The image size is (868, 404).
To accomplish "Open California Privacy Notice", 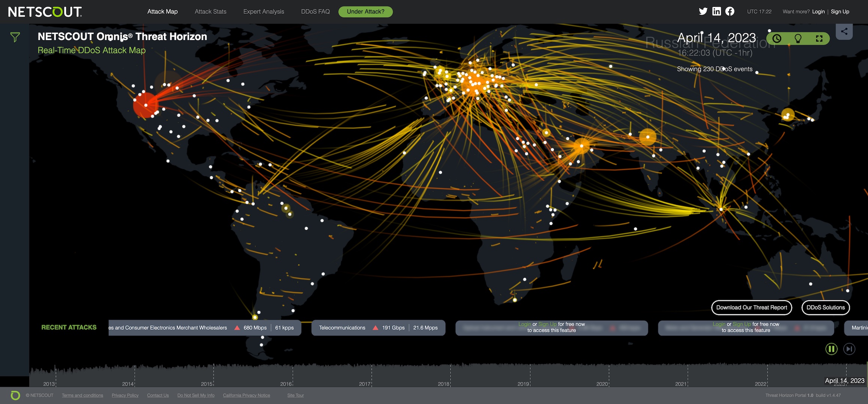I will [x=246, y=395].
